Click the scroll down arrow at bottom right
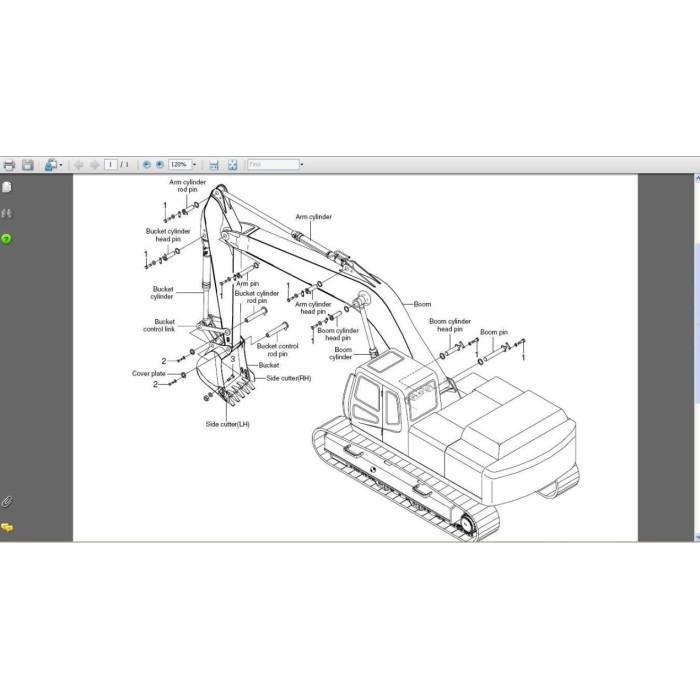Image resolution: width=700 pixels, height=700 pixels. (697, 537)
